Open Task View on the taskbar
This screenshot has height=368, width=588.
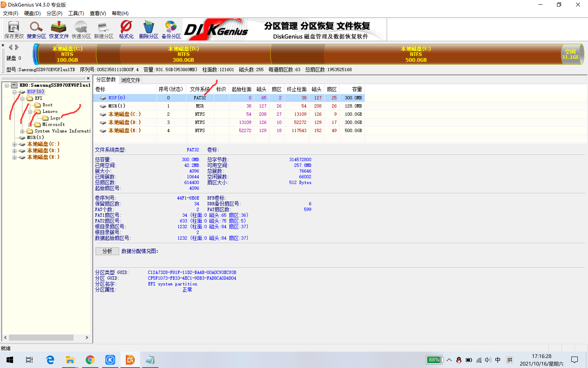pos(29,360)
